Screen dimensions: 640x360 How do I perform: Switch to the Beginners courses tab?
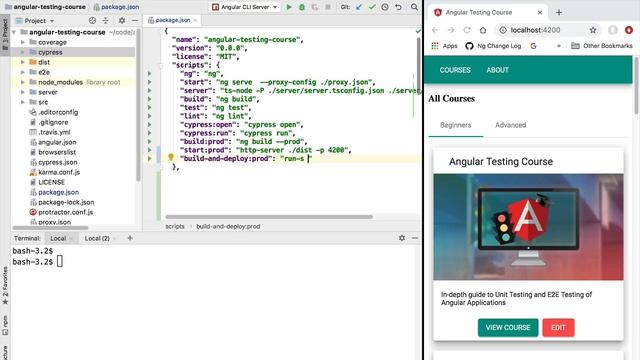point(456,125)
